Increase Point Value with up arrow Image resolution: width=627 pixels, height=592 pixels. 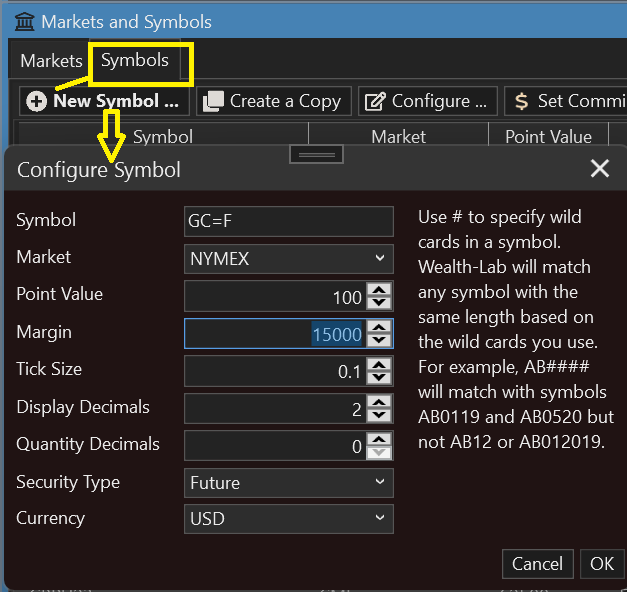pos(379,289)
